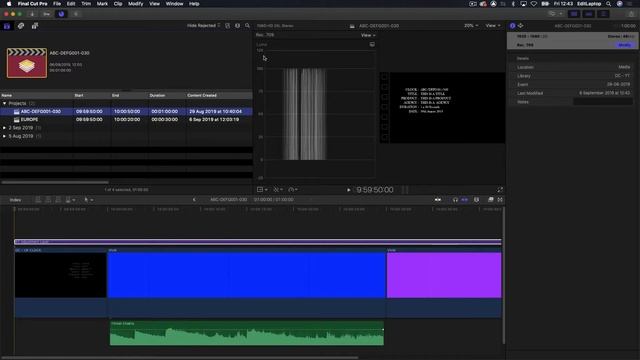The height and width of the screenshot is (360, 640).
Task: Open the viewer zoom 20% dropdown
Action: pyautogui.click(x=471, y=26)
